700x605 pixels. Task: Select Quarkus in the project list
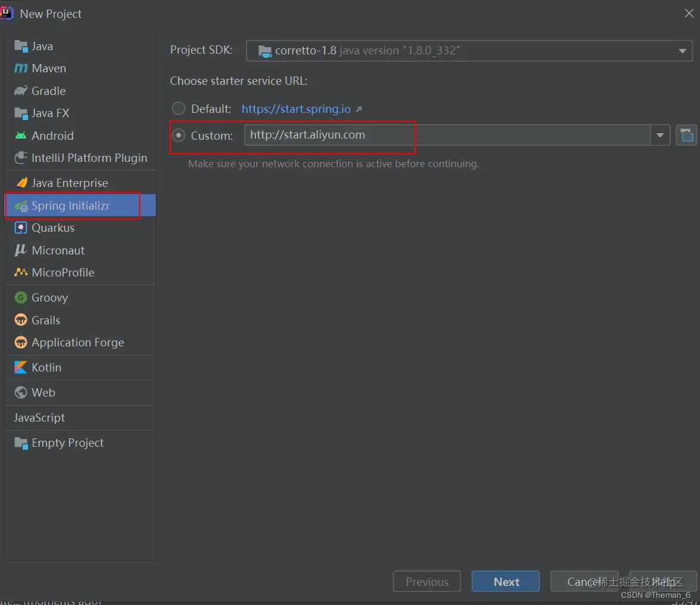point(81,228)
